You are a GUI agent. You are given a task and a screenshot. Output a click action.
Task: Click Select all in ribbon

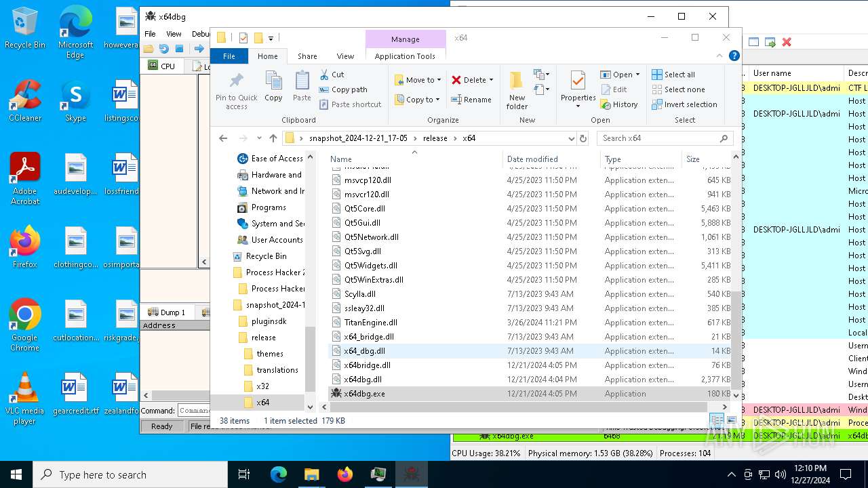[x=673, y=75]
